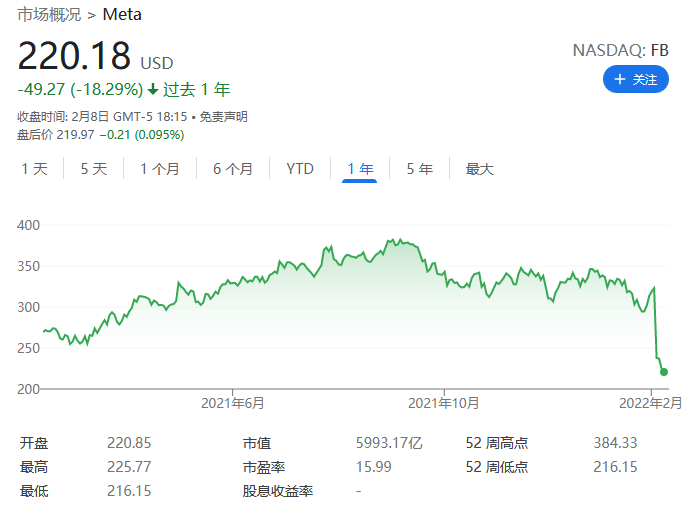The width and height of the screenshot is (687, 510).
Task: Click the 2022年2月 axis label
Action: click(x=650, y=403)
